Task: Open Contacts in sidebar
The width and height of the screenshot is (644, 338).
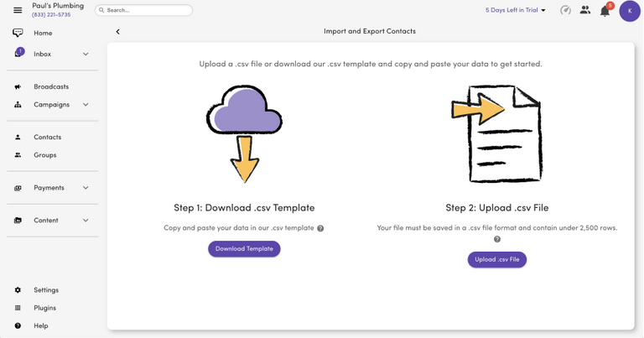Action: [48, 138]
